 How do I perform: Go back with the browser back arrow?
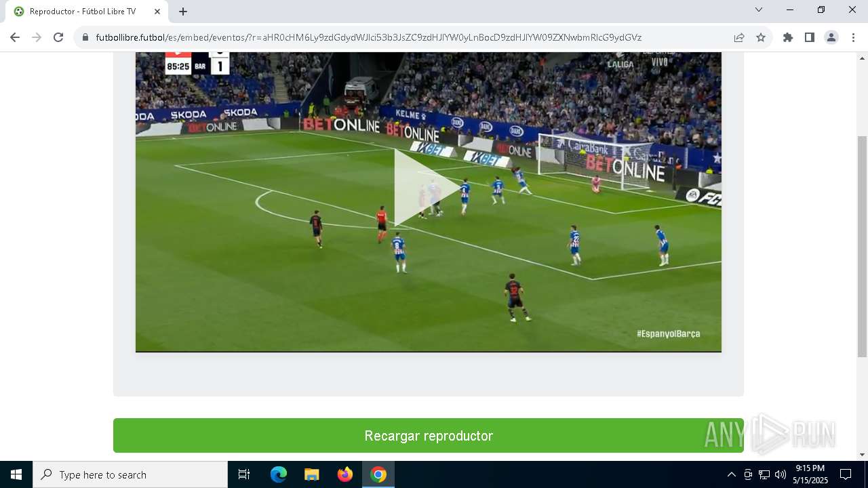click(15, 37)
